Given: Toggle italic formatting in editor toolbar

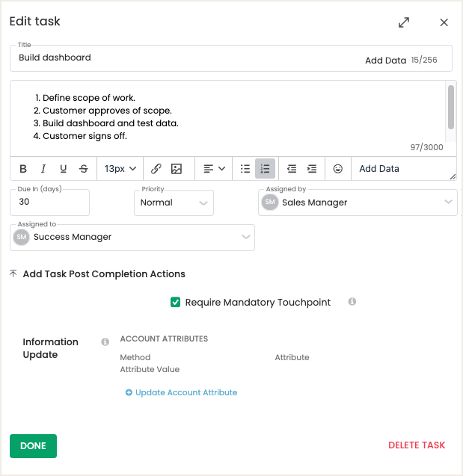Looking at the screenshot, I should tap(43, 168).
